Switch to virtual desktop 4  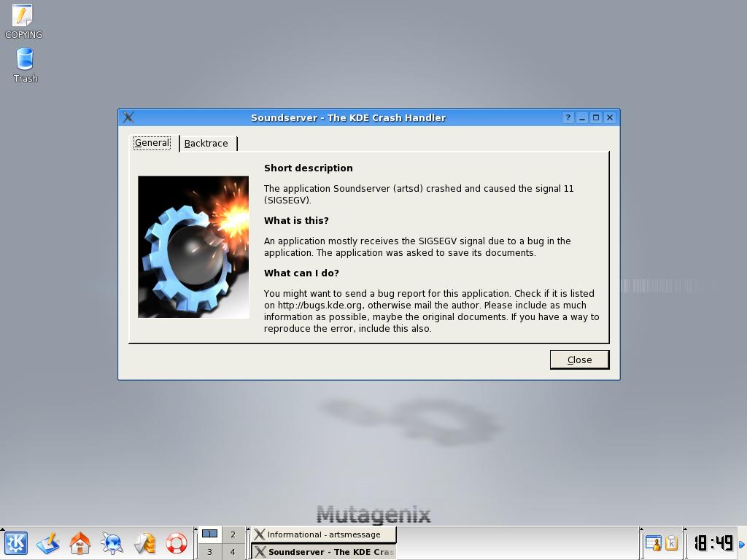click(x=233, y=552)
